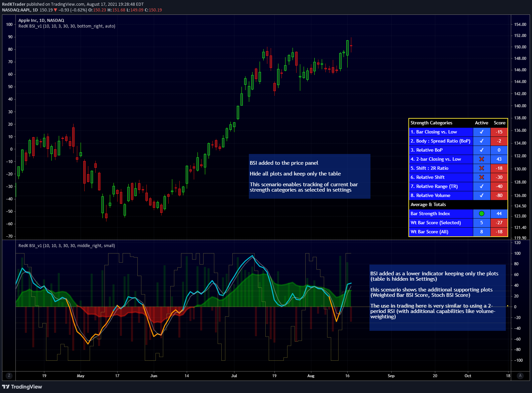Click checkmark in Relative Volume row
The width and height of the screenshot is (532, 393).
coord(482,195)
